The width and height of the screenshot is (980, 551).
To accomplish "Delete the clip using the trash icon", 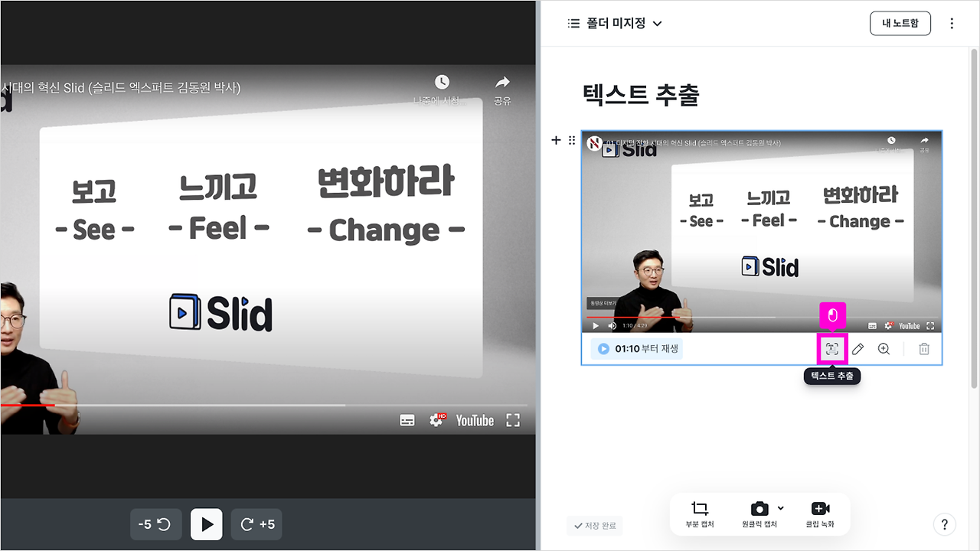I will coord(923,349).
